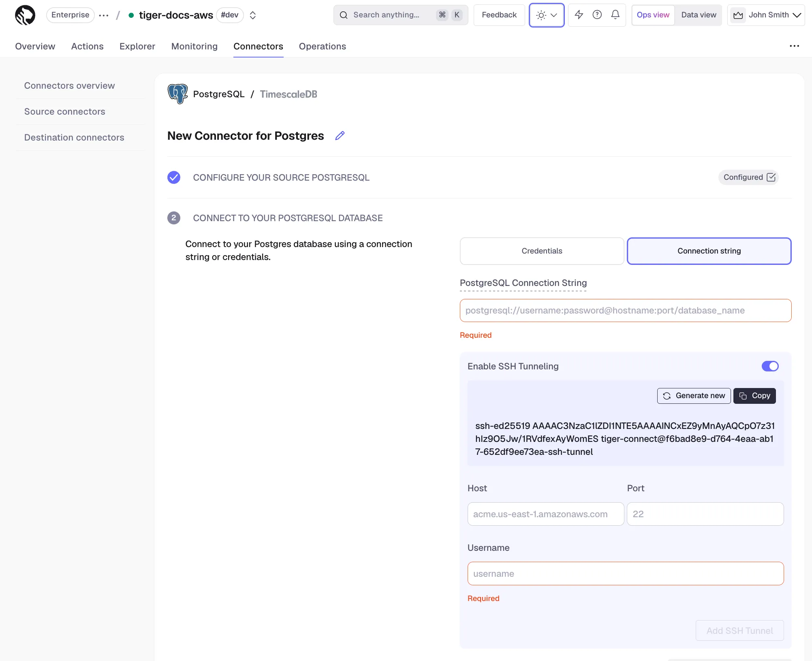Select the Credentials option
812x661 pixels.
click(x=542, y=251)
